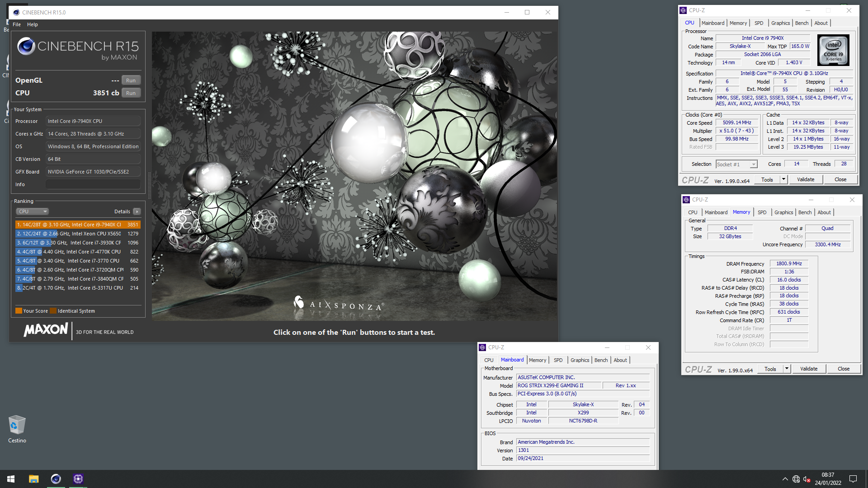
Task: Click DRAM Frequency value 1800.9 MHz
Action: [789, 264]
